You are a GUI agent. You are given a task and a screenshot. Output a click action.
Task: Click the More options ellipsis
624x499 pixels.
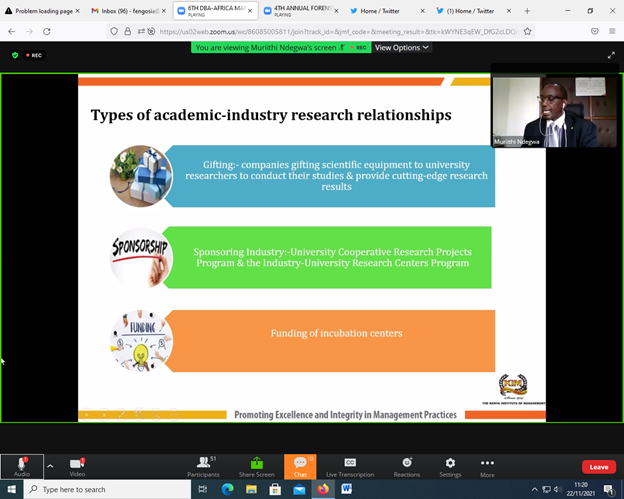point(487,465)
